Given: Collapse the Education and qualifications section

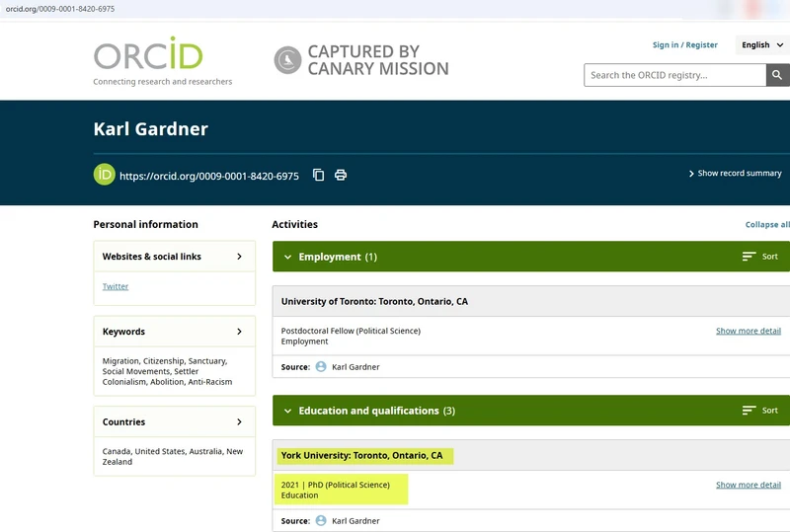Looking at the screenshot, I should tap(287, 411).
